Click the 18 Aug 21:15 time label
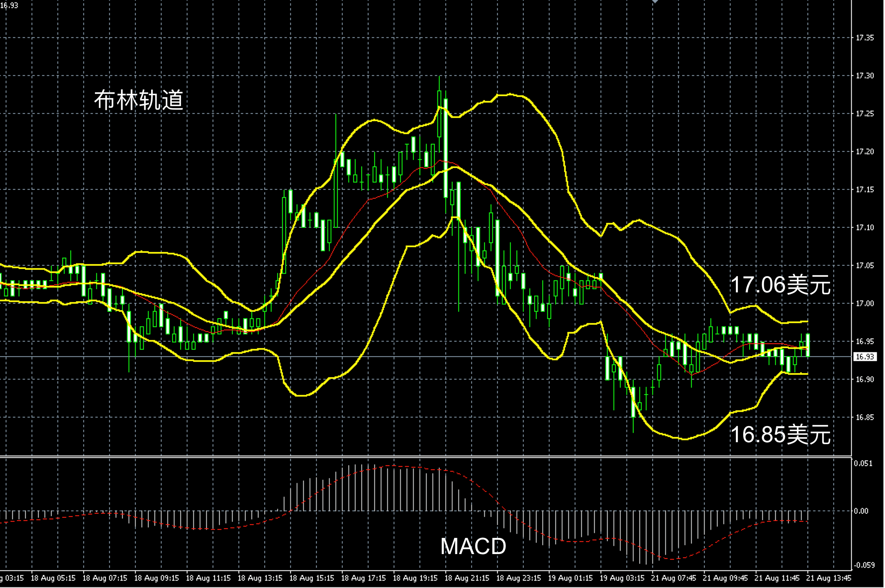This screenshot has width=885, height=588. (x=467, y=578)
